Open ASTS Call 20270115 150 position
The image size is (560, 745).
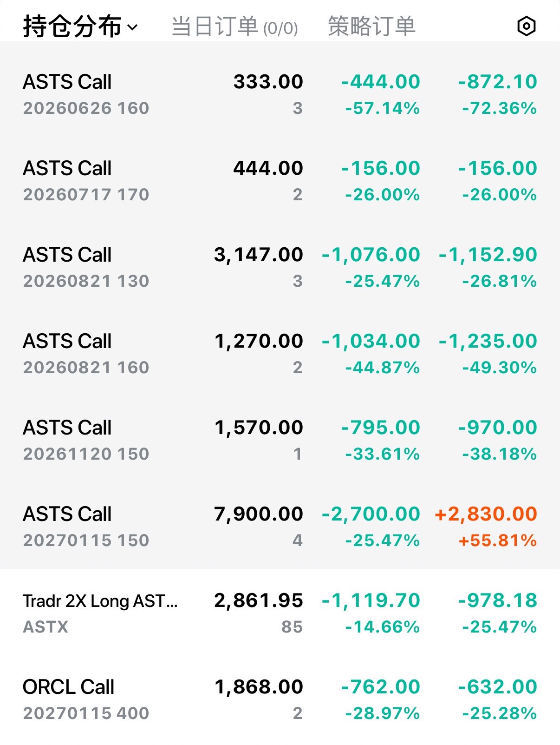[280, 527]
